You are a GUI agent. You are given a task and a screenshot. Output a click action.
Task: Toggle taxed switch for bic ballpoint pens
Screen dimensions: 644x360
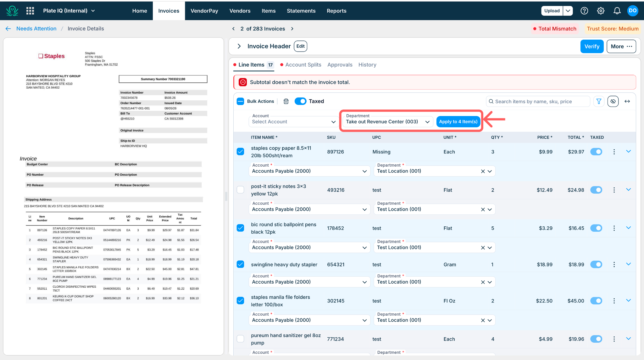click(x=596, y=228)
